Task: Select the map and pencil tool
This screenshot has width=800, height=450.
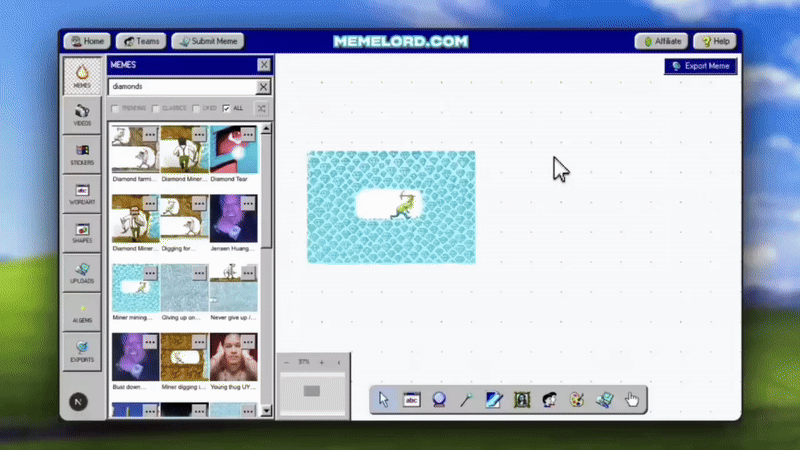Action: [x=604, y=399]
